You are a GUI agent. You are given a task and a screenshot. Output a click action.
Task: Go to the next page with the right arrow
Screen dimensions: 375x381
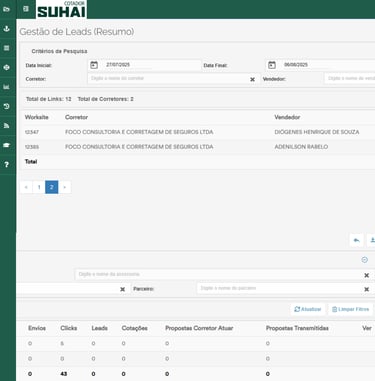(64, 187)
